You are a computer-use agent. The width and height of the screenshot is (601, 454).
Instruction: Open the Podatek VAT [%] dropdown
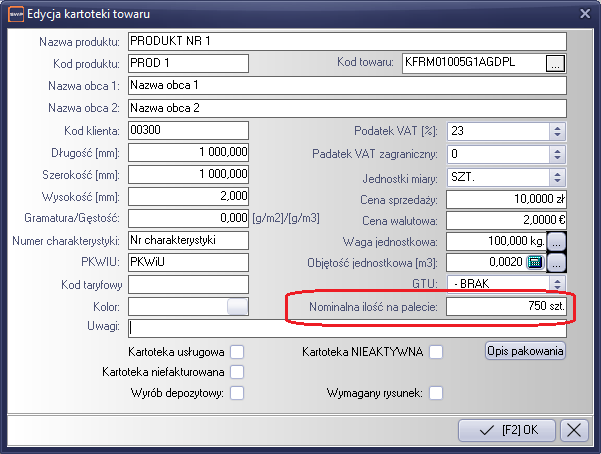tap(557, 131)
